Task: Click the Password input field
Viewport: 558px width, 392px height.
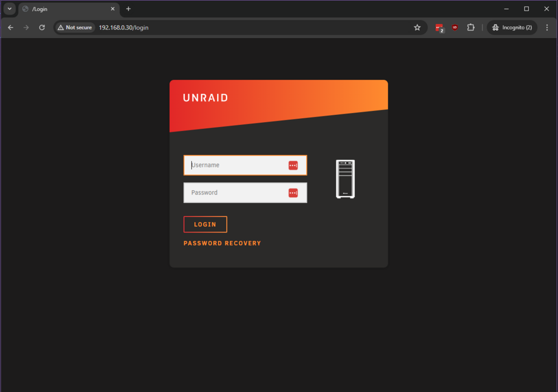Action: coord(245,193)
